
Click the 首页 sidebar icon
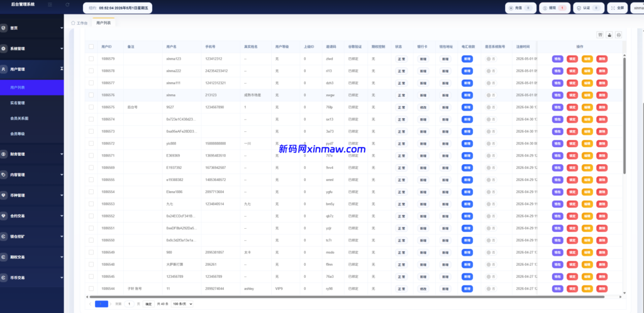pos(4,28)
